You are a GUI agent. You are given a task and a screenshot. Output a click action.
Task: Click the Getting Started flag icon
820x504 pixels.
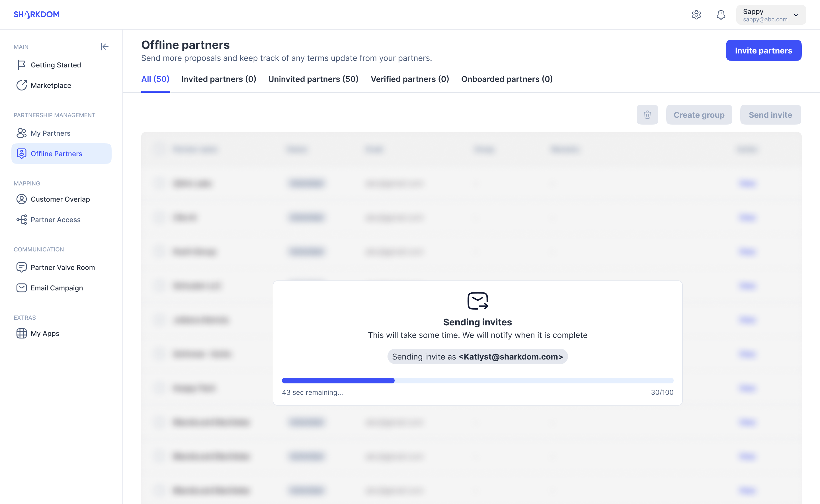coord(21,65)
